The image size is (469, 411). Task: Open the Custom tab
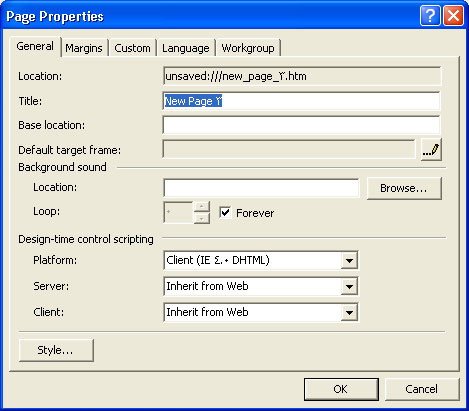tap(132, 48)
